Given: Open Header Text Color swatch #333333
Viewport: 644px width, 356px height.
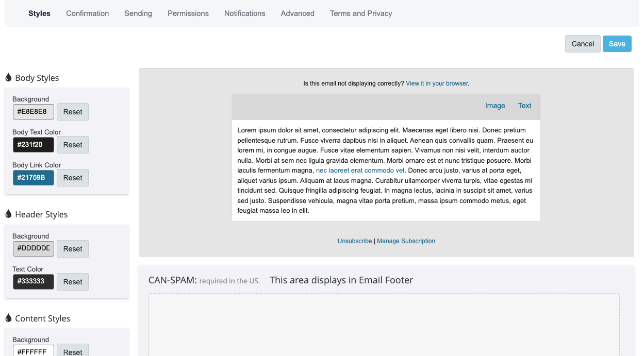Looking at the screenshot, I should 34,282.
